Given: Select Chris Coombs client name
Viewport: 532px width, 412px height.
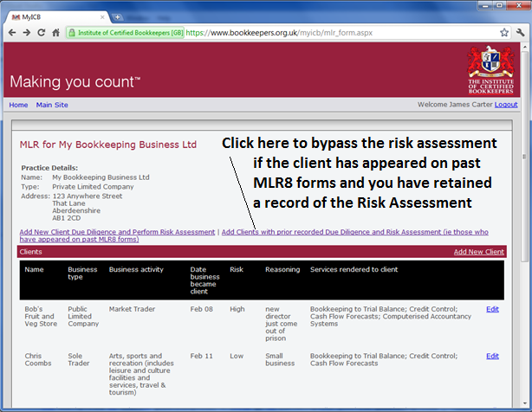Looking at the screenshot, I should click(x=38, y=359).
